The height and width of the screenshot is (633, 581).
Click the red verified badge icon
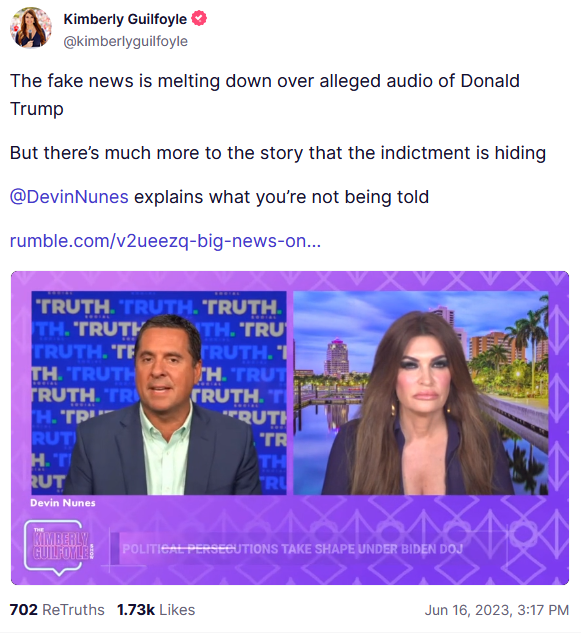199,19
